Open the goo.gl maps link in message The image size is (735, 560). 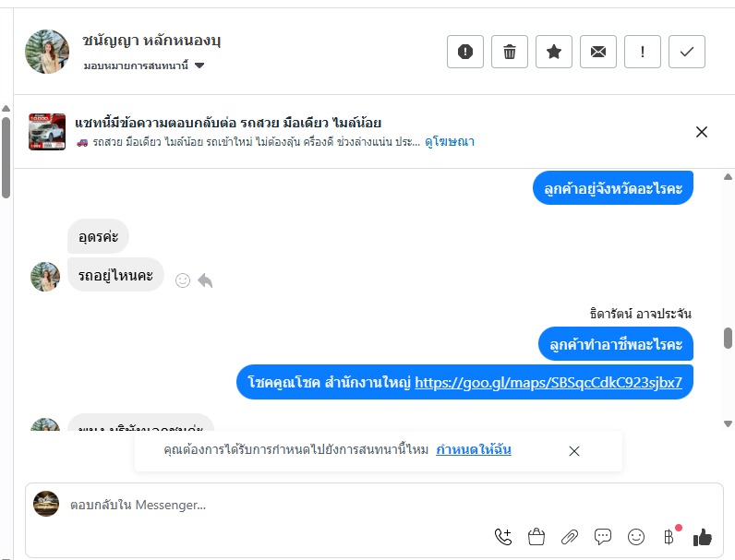point(548,382)
